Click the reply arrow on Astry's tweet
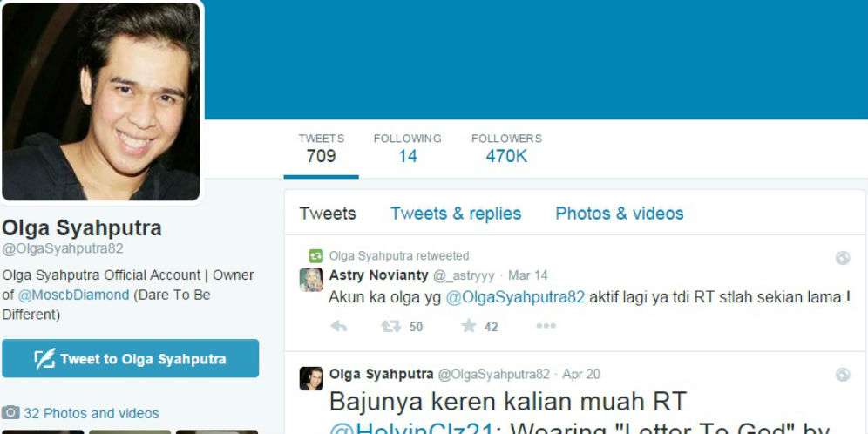868x434 pixels. pyautogui.click(x=339, y=326)
